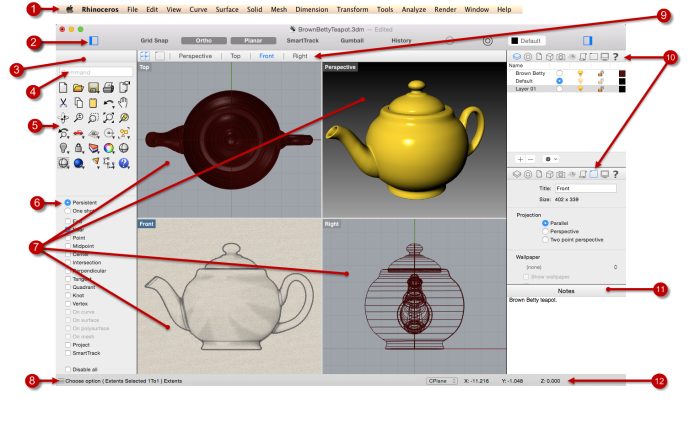The image size is (700, 428).
Task: Select the scissors Cut icon
Action: click(63, 103)
